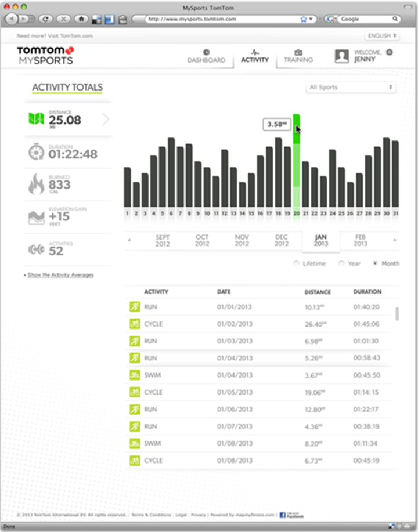418x532 pixels.
Task: Click swim icon for 01/04/2013 activity
Action: [x=135, y=375]
